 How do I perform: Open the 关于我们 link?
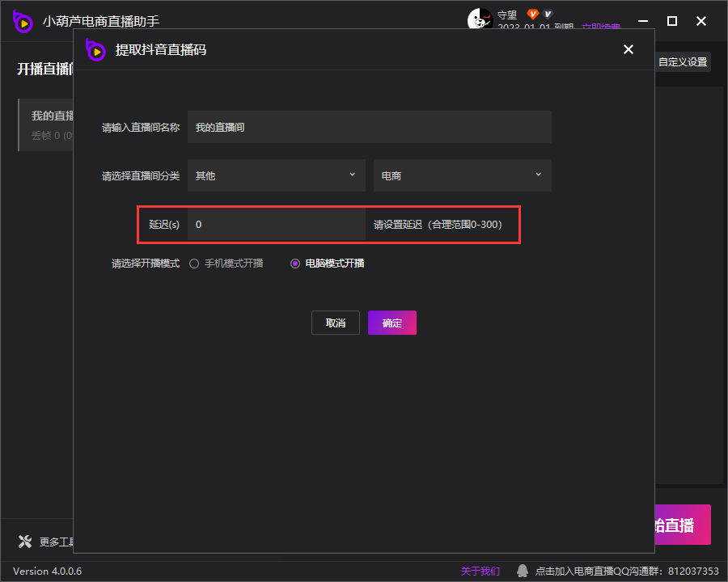(x=480, y=571)
